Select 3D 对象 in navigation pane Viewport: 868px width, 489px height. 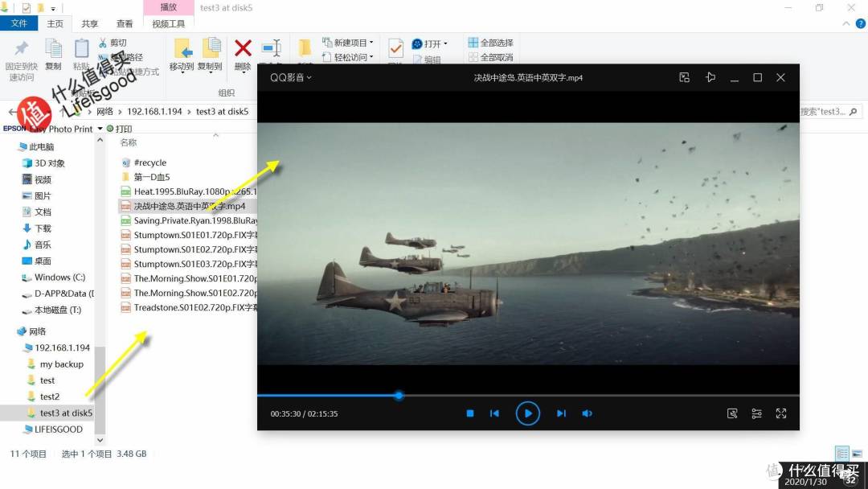(43, 162)
